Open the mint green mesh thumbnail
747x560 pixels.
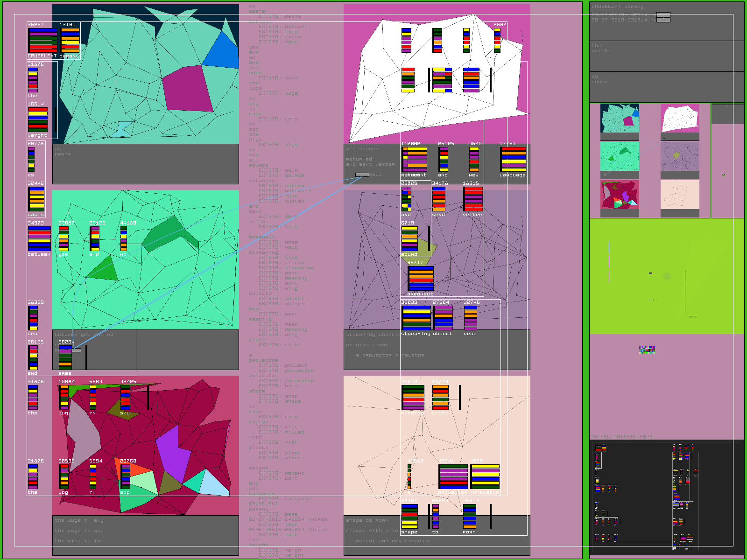(x=620, y=156)
